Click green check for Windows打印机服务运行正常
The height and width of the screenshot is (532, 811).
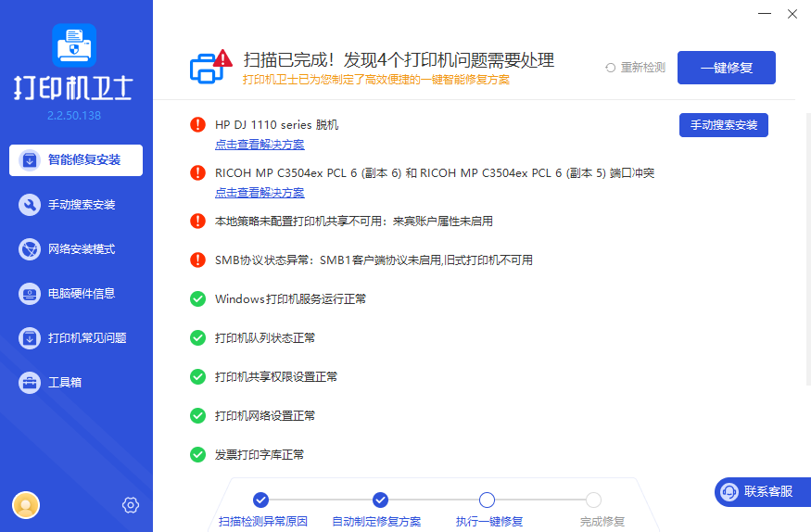point(197,298)
